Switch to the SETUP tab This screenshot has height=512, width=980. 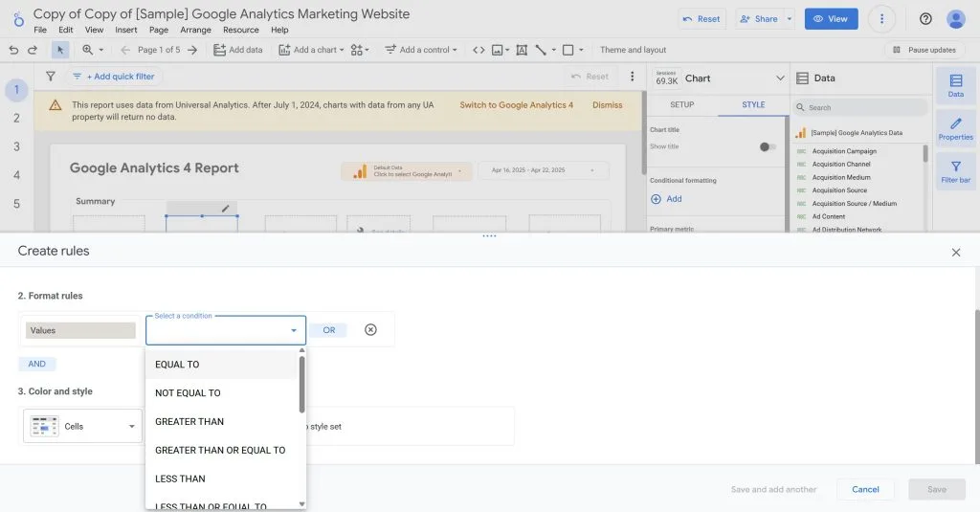pyautogui.click(x=681, y=104)
